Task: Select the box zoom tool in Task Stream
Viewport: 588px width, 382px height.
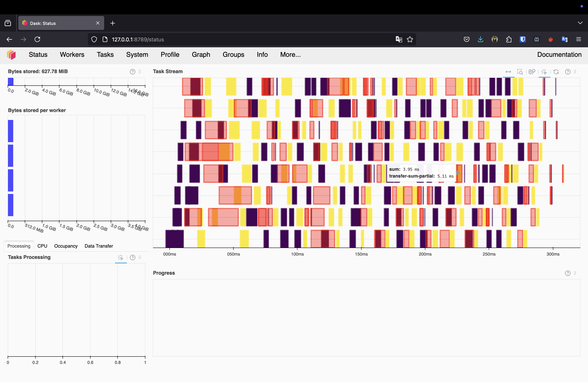Action: (520, 72)
